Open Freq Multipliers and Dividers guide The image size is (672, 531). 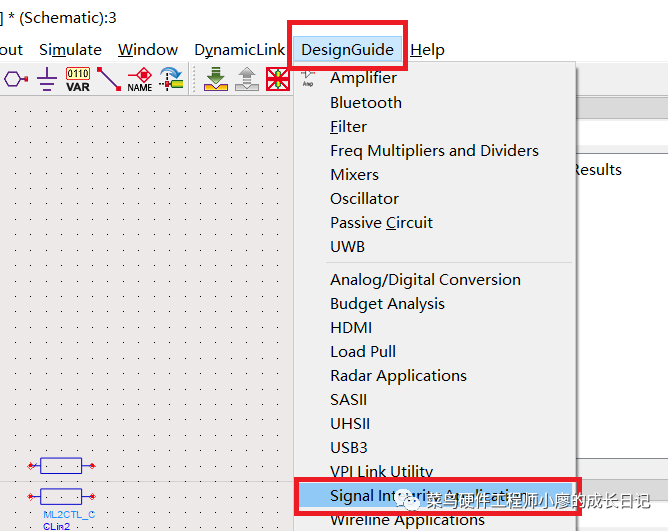[x=435, y=150]
